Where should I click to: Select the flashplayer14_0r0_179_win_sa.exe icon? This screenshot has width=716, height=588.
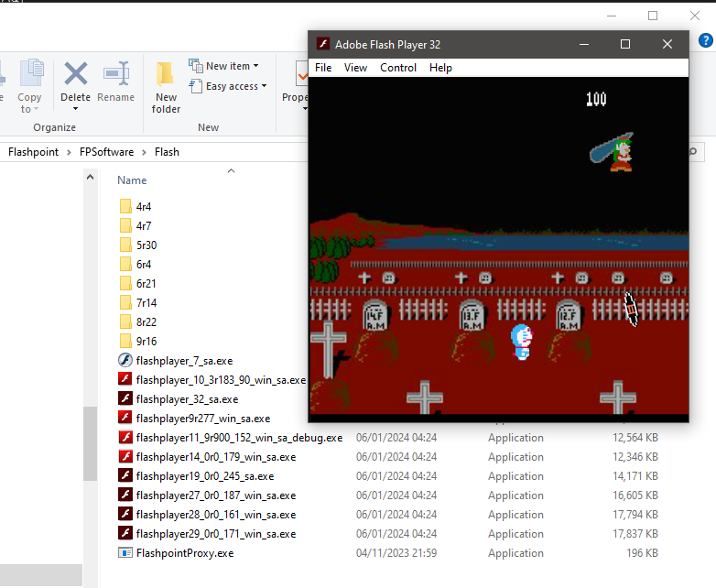pyautogui.click(x=125, y=456)
